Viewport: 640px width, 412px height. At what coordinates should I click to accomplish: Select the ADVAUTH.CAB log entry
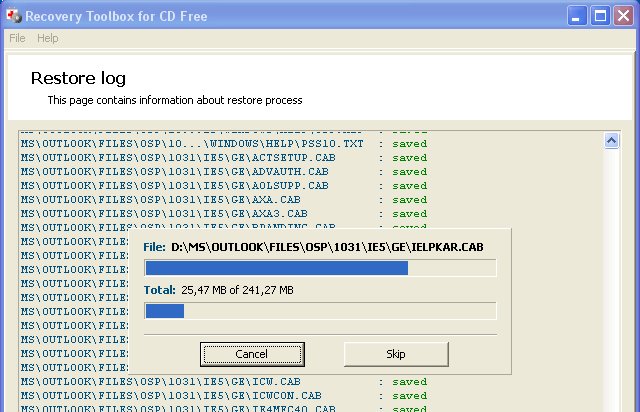(224, 171)
